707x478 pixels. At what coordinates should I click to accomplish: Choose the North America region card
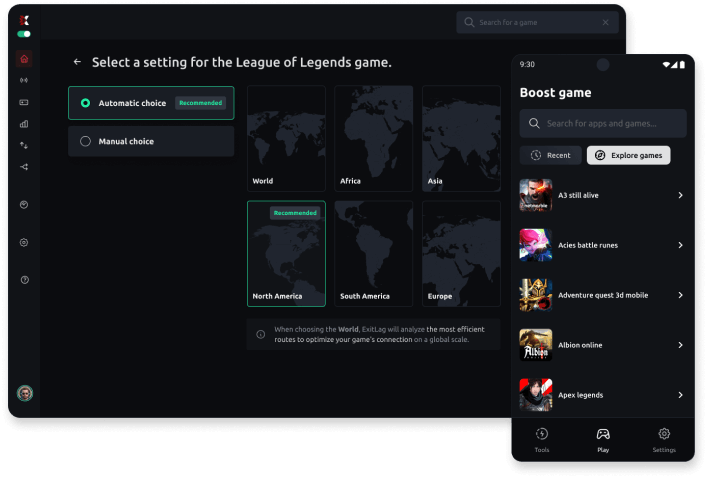coord(286,254)
